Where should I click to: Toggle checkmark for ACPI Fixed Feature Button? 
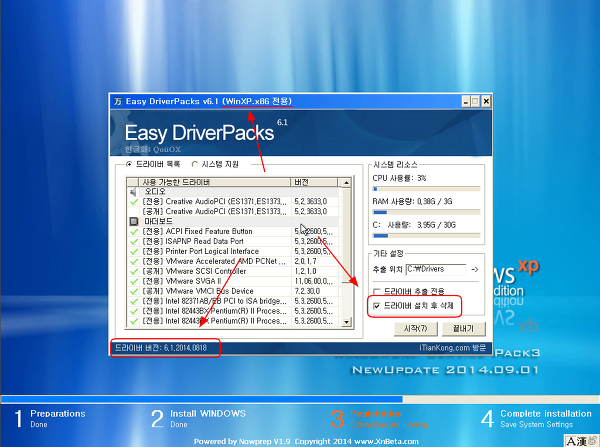pos(134,232)
